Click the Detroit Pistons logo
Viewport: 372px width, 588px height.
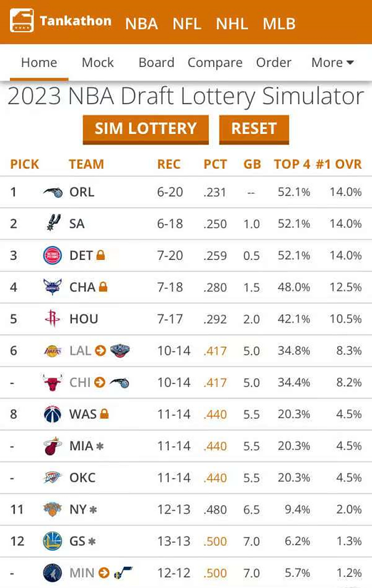[x=52, y=255]
